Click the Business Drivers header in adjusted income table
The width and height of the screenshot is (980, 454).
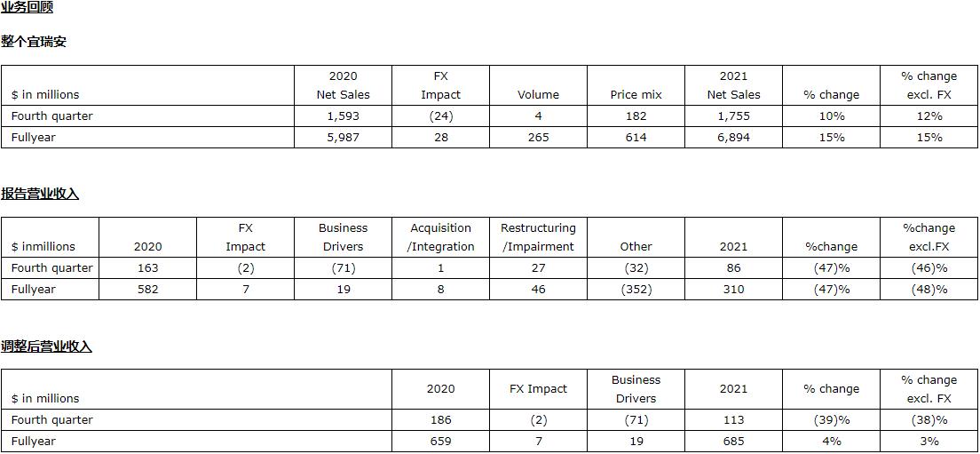(x=636, y=389)
